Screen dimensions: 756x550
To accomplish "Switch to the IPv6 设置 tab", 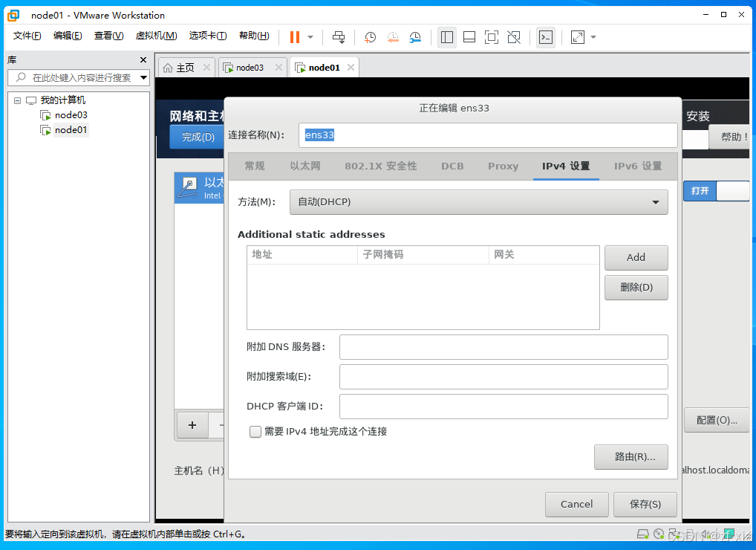I will coord(638,166).
